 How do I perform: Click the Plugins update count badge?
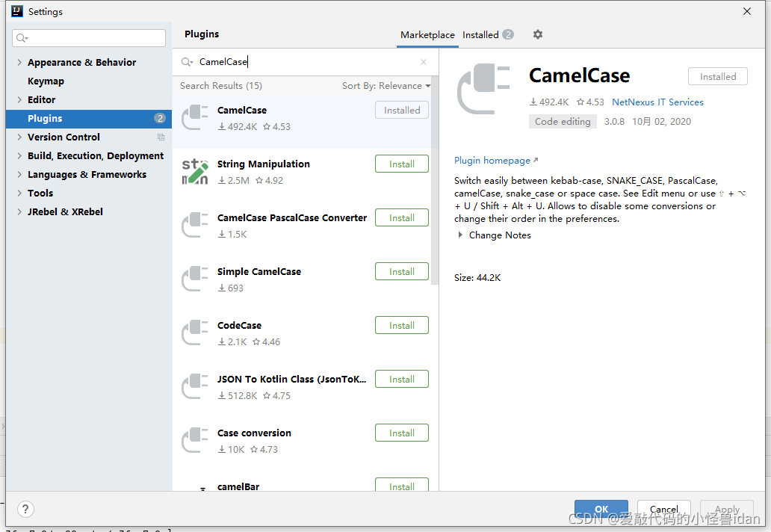pyautogui.click(x=160, y=119)
